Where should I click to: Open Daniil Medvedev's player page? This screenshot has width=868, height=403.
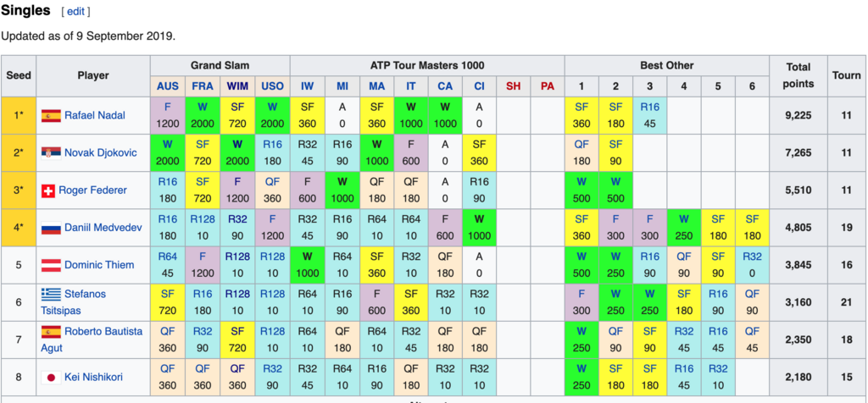(103, 227)
